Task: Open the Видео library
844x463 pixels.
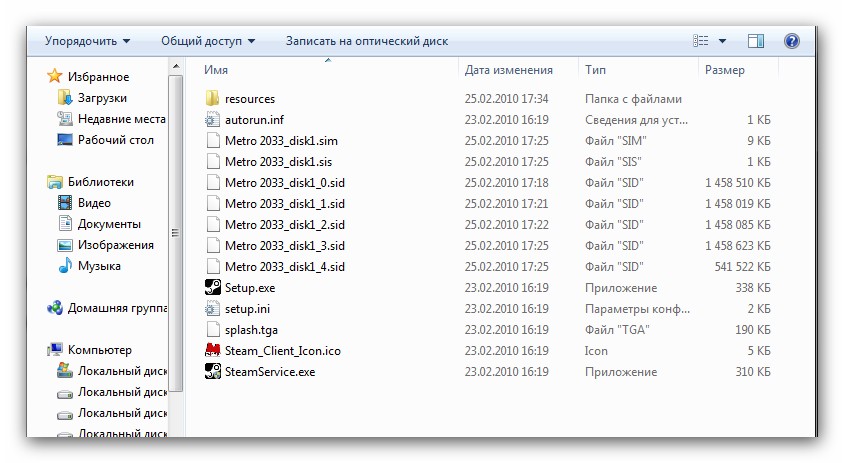Action: [94, 203]
